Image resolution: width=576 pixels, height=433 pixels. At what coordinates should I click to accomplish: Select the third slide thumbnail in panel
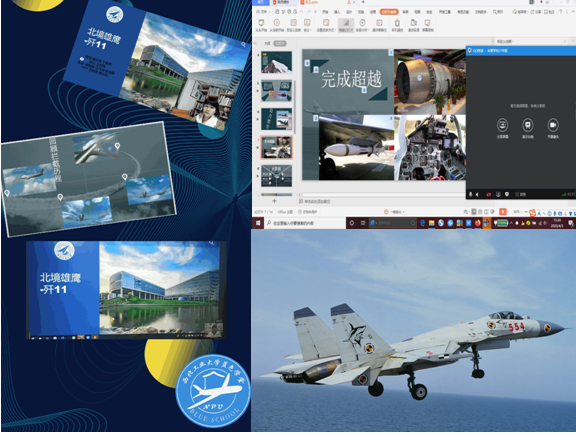pyautogui.click(x=277, y=119)
